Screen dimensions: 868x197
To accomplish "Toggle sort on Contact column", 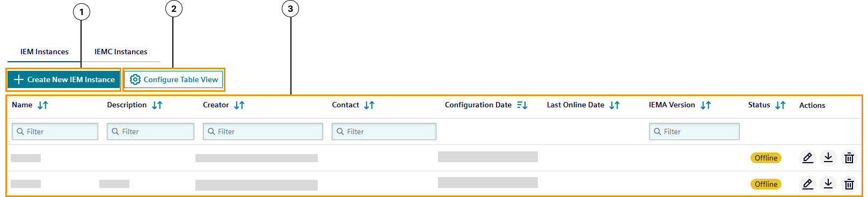I will coord(369,105).
